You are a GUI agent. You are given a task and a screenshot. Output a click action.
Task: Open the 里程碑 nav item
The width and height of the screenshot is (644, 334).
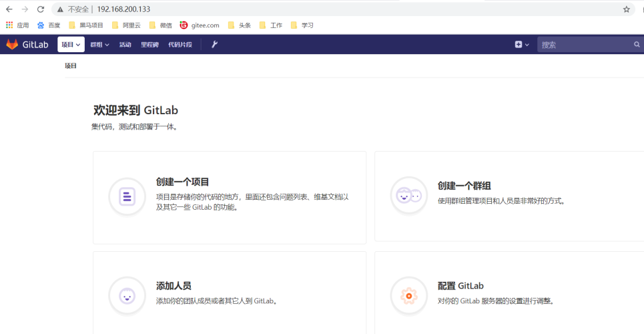point(150,45)
